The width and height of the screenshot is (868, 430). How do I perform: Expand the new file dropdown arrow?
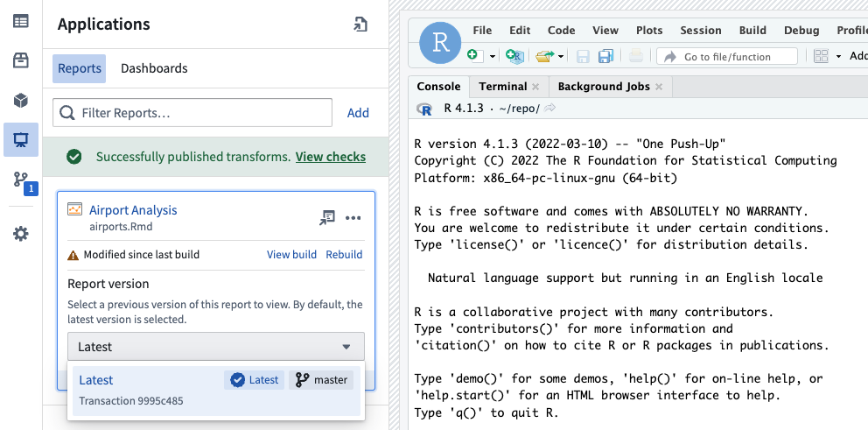[x=492, y=57]
